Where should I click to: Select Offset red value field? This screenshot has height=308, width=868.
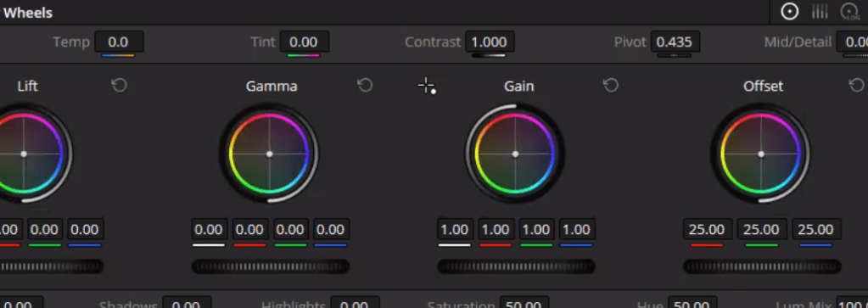(x=708, y=229)
